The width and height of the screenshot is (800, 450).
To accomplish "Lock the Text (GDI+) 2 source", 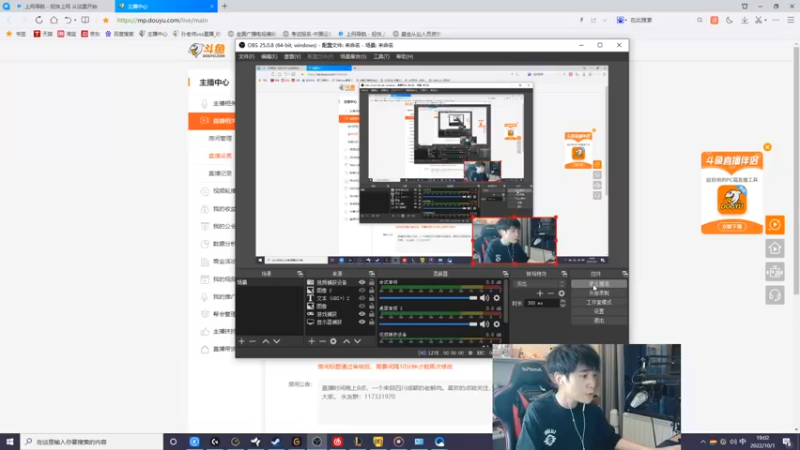I will tap(371, 298).
